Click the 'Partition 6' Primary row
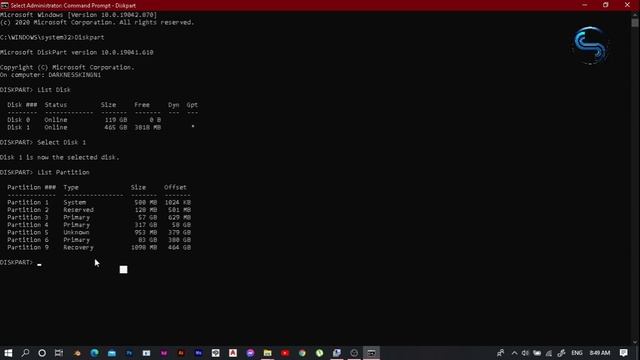Screen dimensions: 640x360 coord(99,240)
